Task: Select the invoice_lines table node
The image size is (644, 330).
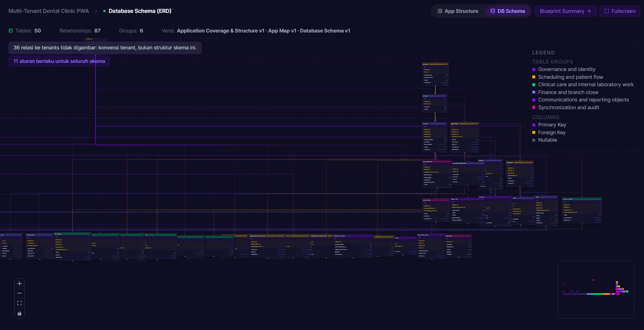Action: tap(40, 246)
